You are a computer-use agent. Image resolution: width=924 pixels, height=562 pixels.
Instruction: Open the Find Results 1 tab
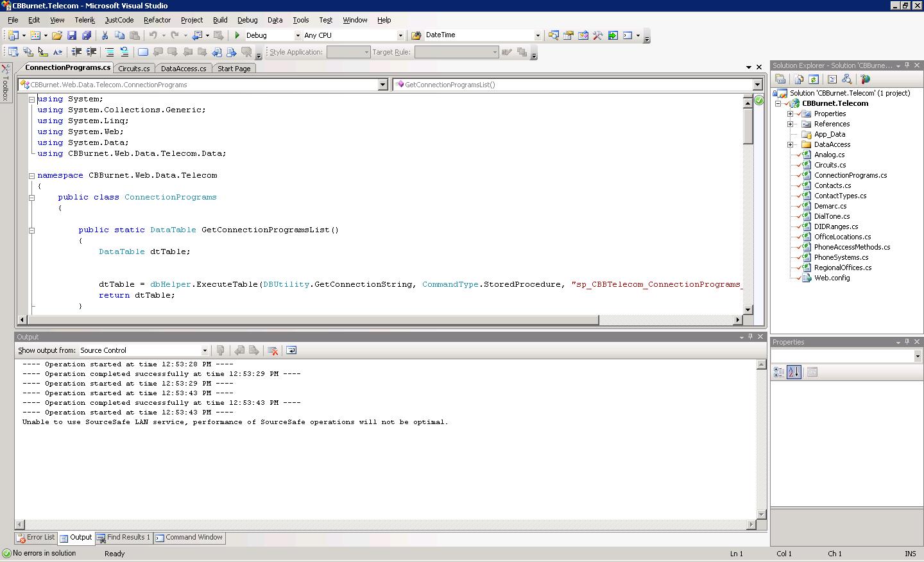[x=124, y=538]
